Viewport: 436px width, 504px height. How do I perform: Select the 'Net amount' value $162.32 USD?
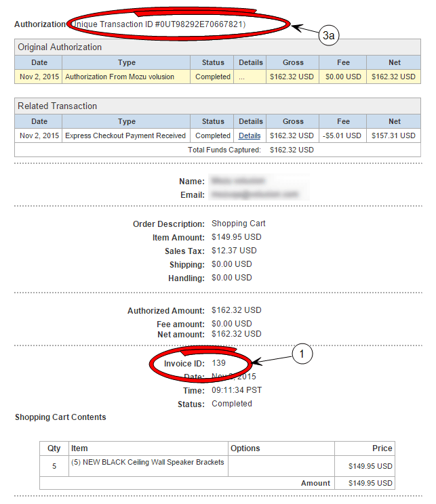coord(237,334)
